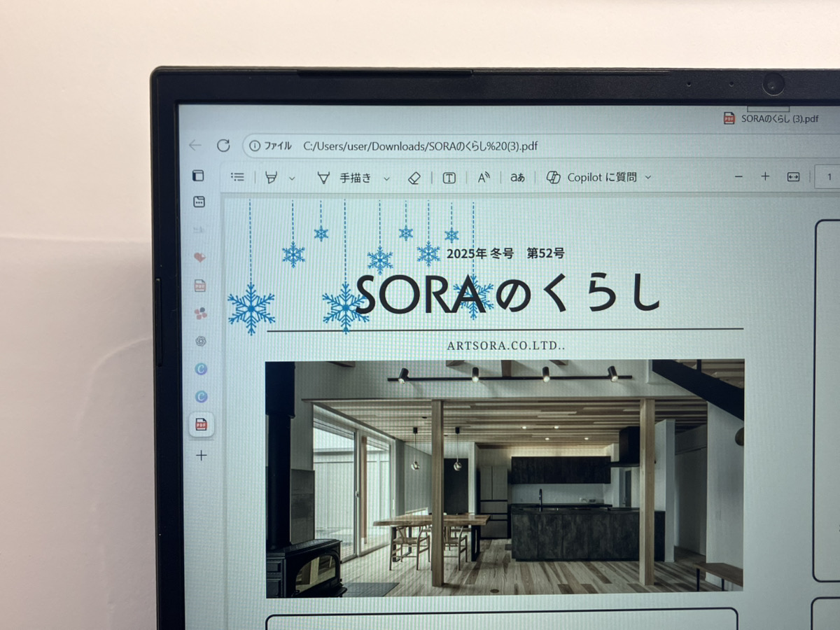840x630 pixels.
Task: Expand the Copilot に質問 dropdown arrow
Action: [647, 177]
